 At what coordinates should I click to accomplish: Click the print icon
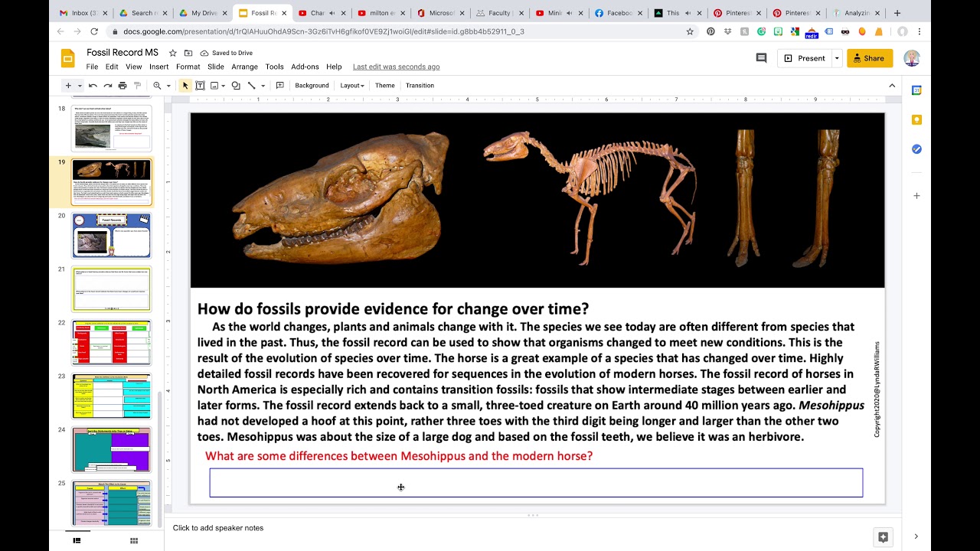click(x=122, y=85)
